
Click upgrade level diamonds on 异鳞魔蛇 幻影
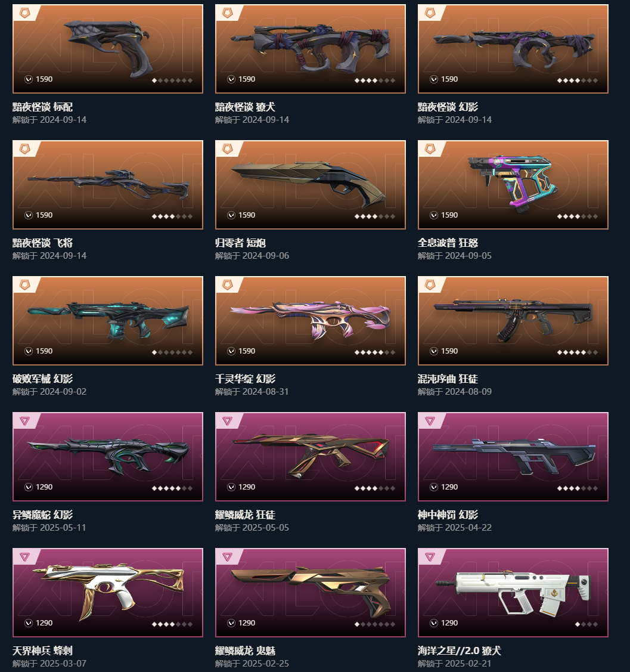(x=172, y=488)
